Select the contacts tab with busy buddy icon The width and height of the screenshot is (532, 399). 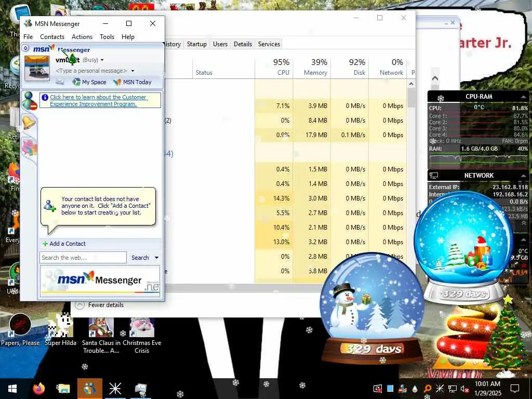tap(30, 101)
